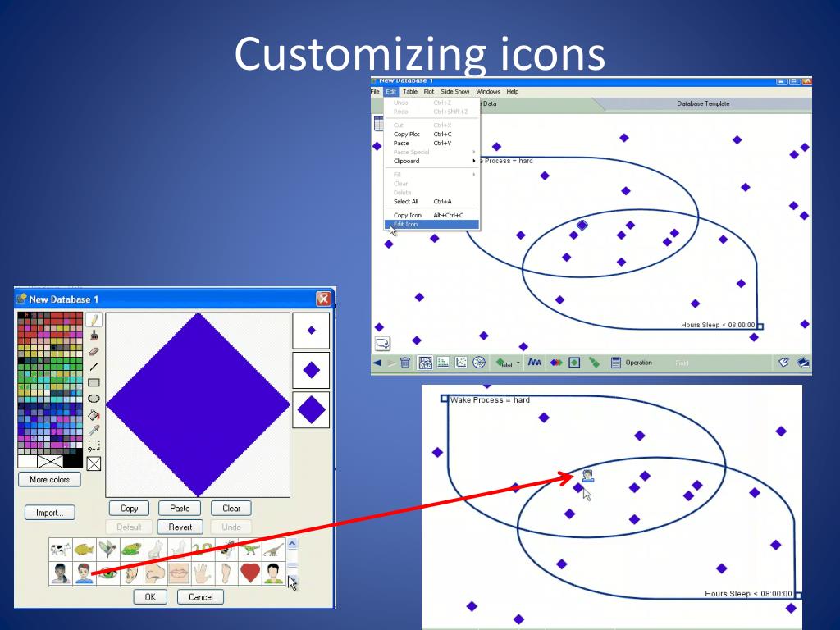Select the dashed Selection marquee tool

point(94,445)
